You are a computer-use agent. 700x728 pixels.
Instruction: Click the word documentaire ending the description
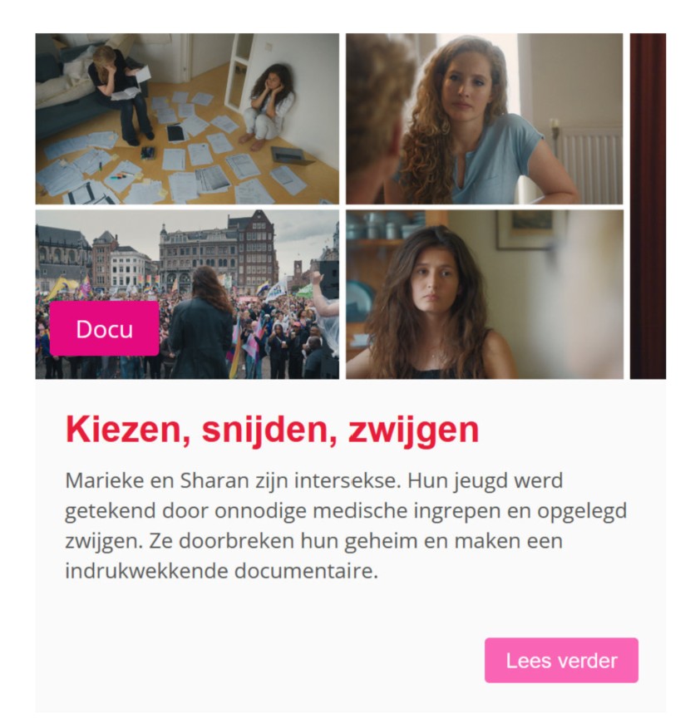tap(306, 571)
